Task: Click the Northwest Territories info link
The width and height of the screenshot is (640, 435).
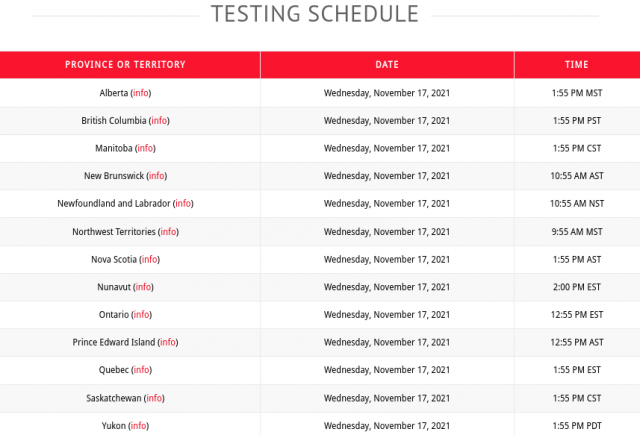Action: (168, 232)
